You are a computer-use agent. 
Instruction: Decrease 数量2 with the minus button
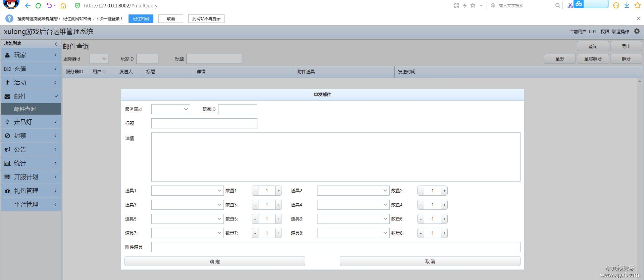pyautogui.click(x=420, y=191)
